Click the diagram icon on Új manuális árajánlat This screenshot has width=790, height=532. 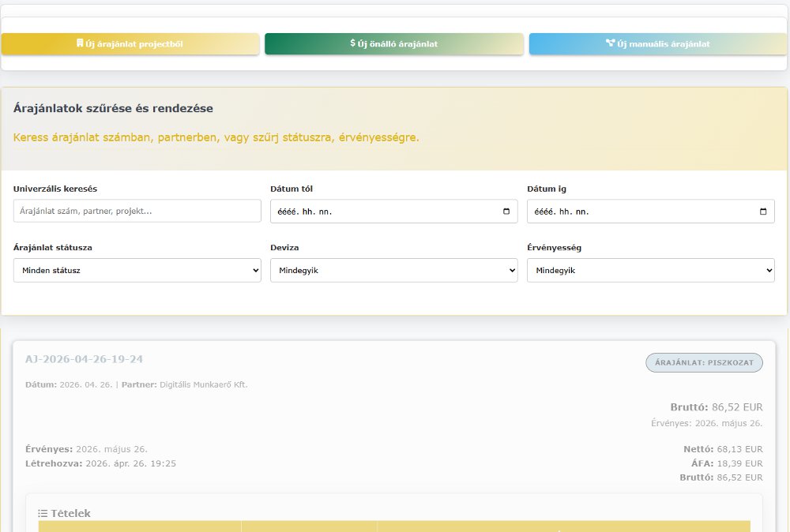[610, 43]
